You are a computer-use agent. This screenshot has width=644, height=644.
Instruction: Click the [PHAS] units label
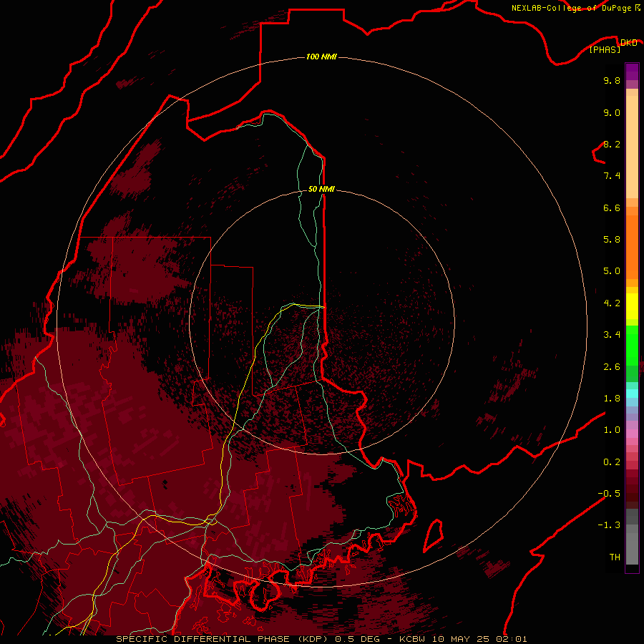605,49
